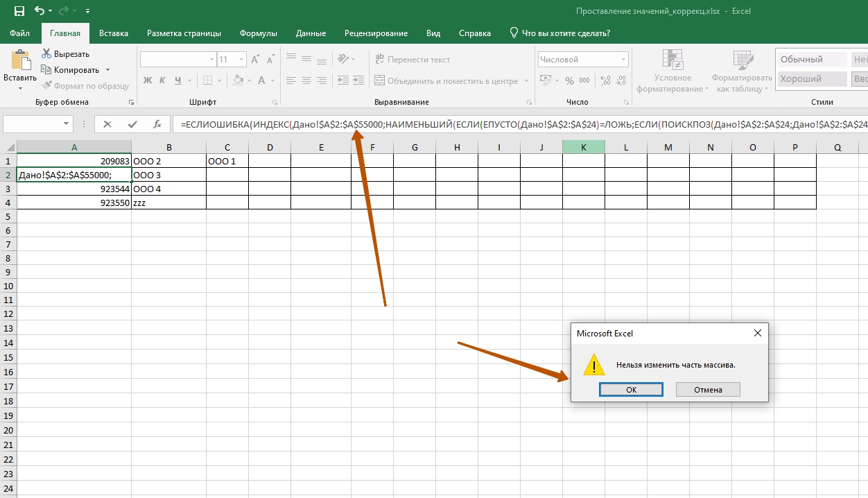Open Insert Function via the fx icon
The image size is (868, 498).
(157, 125)
